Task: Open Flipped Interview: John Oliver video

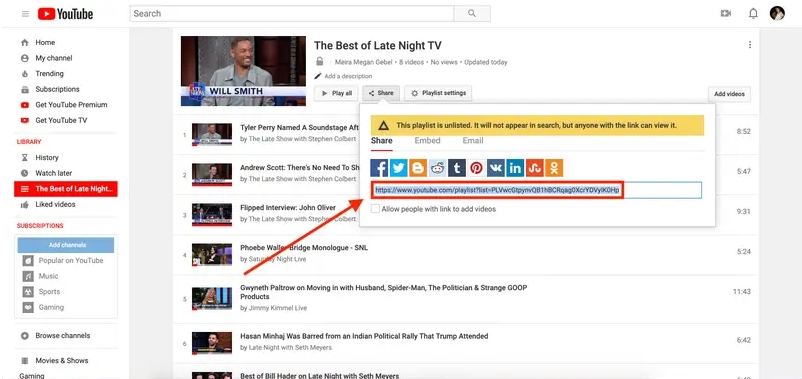Action: pos(288,208)
